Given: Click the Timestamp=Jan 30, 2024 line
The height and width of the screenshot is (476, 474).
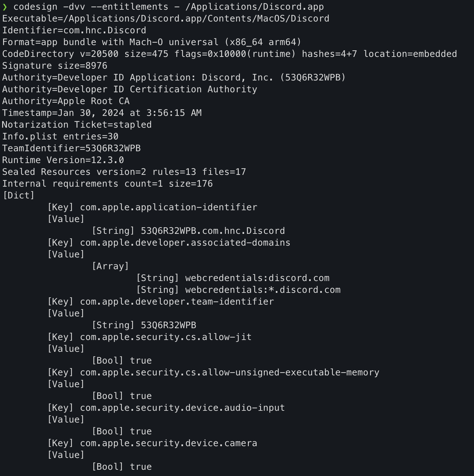Looking at the screenshot, I should (x=102, y=113).
